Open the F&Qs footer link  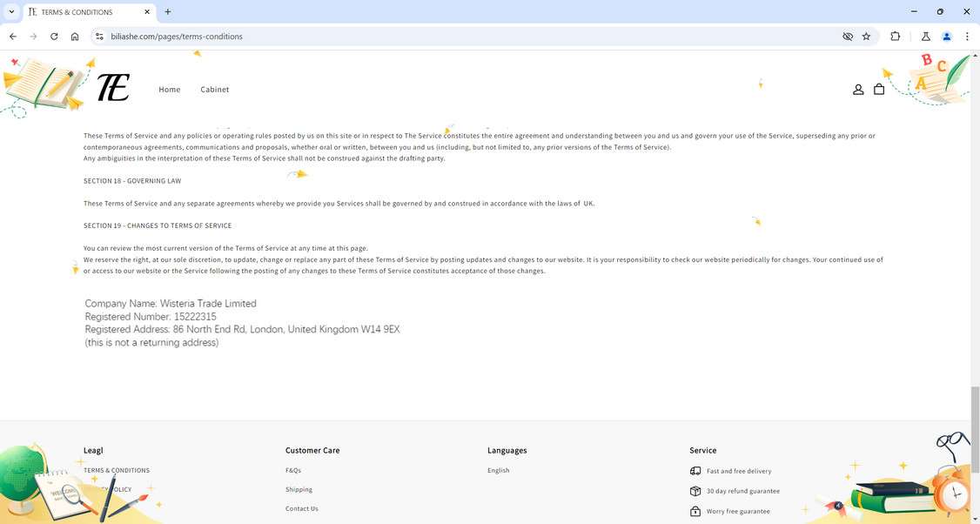click(293, 470)
